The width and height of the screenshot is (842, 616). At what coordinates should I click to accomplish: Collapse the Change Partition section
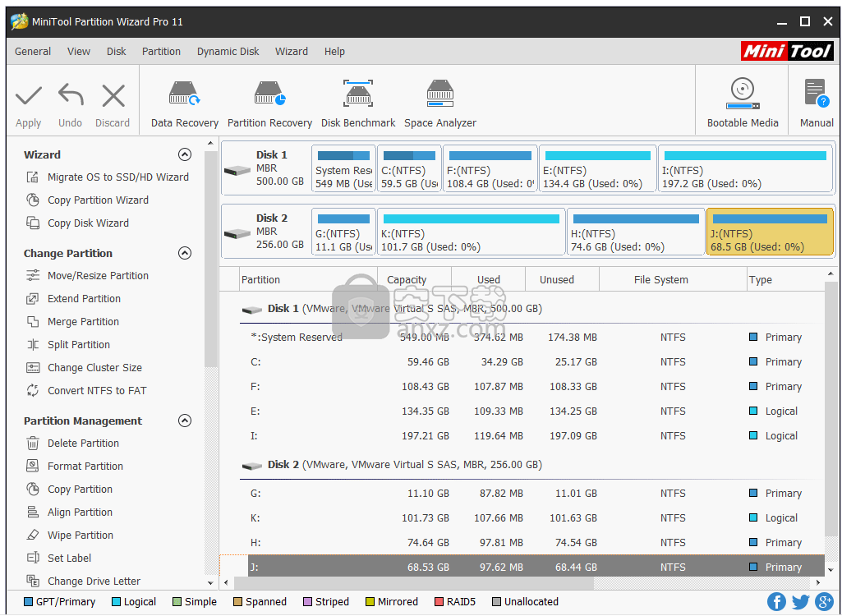pos(185,253)
